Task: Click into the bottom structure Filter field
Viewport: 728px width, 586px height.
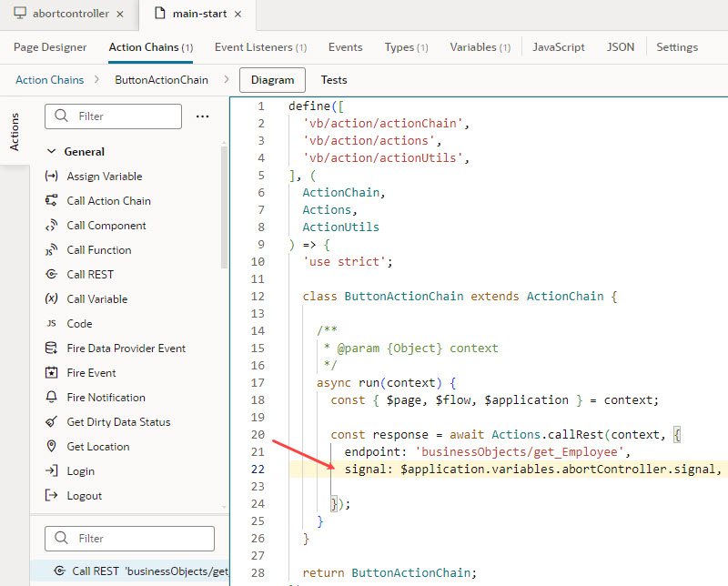Action: [x=129, y=538]
